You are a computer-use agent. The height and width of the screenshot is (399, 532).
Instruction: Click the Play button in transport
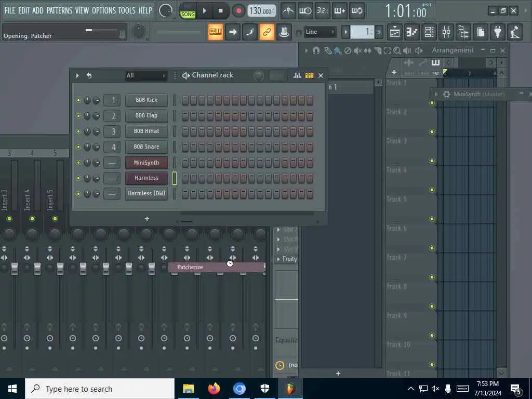[204, 11]
